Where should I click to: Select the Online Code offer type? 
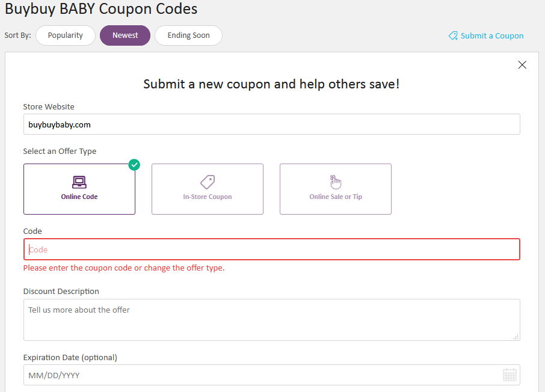pos(79,189)
